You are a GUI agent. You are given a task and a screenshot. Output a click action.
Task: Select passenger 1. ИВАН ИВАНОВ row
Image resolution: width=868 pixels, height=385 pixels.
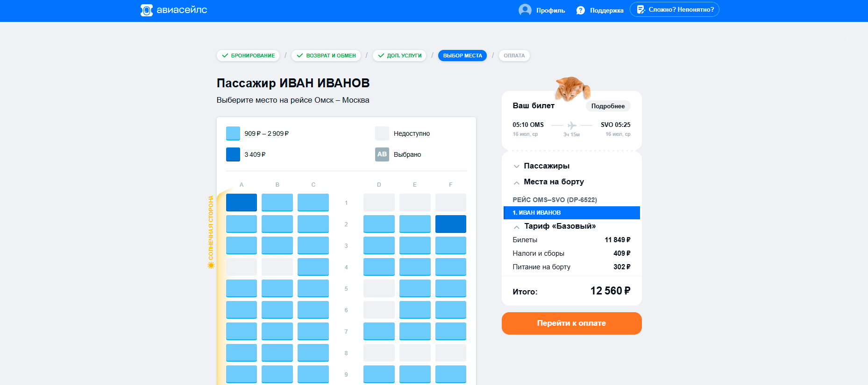pyautogui.click(x=572, y=213)
